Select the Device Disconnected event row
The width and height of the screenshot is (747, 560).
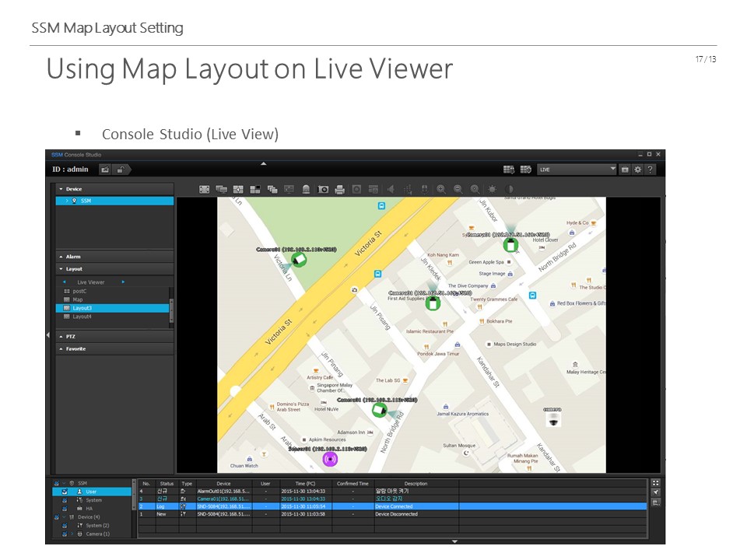click(x=392, y=514)
